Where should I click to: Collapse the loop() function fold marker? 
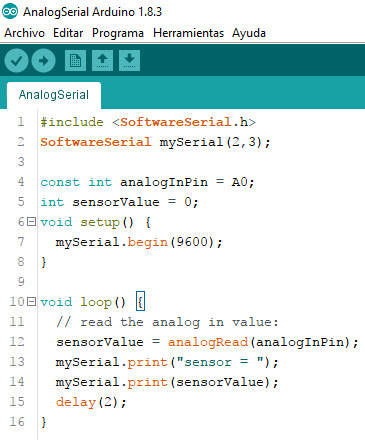(31, 302)
